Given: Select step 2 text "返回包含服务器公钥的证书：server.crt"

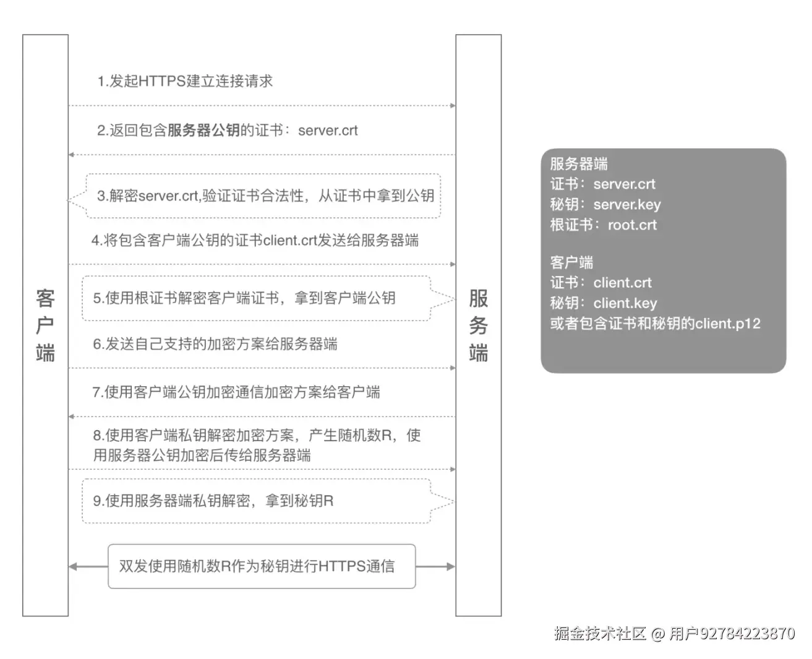Looking at the screenshot, I should pyautogui.click(x=234, y=130).
